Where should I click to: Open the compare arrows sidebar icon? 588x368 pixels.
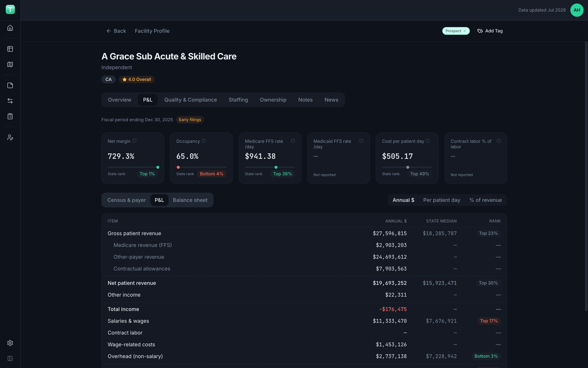click(10, 101)
